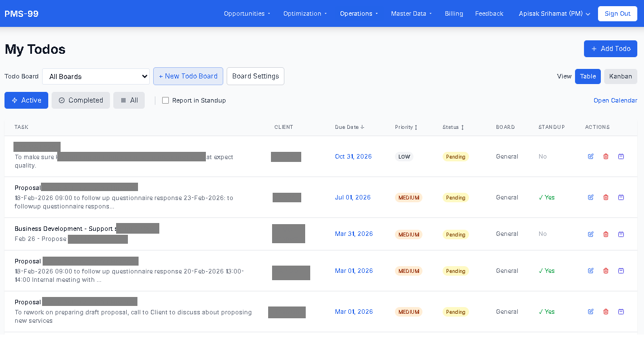Sort by the Due Date column header
The height and width of the screenshot is (339, 644).
pos(349,127)
